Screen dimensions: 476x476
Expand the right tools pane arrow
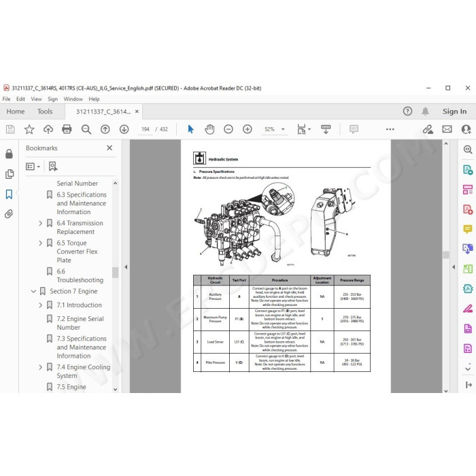[454, 267]
